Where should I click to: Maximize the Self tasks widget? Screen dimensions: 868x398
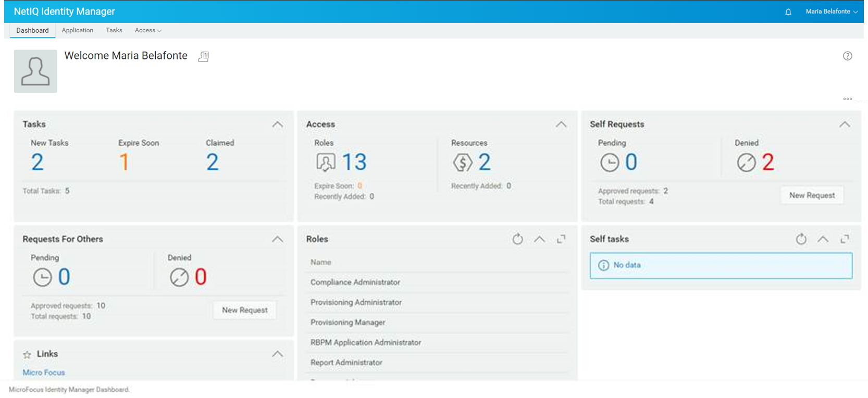[845, 239]
